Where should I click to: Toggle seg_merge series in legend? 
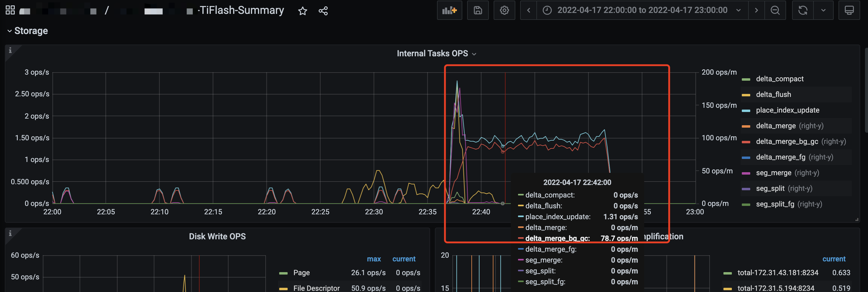[773, 173]
